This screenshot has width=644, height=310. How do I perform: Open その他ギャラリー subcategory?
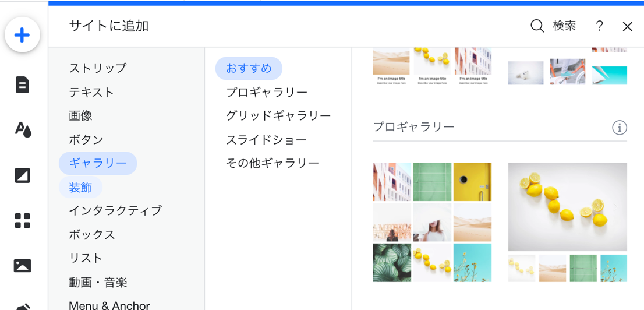click(x=272, y=163)
